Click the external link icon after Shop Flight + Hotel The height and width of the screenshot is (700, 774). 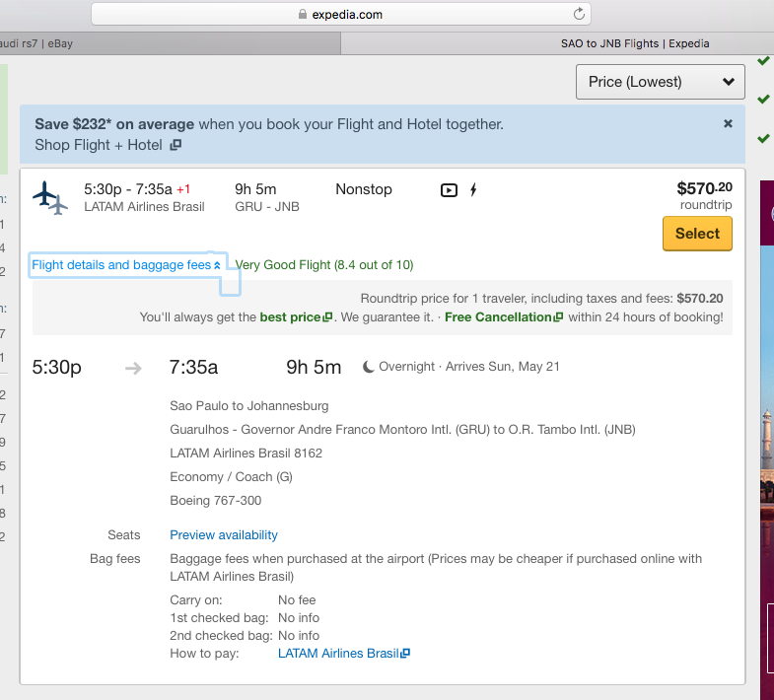tap(176, 145)
